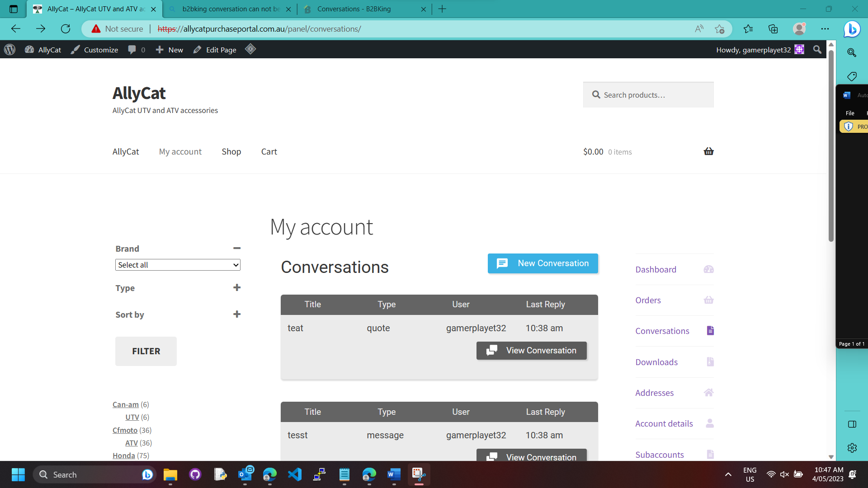Expand the Sort by filter section
The image size is (868, 488).
[236, 314]
